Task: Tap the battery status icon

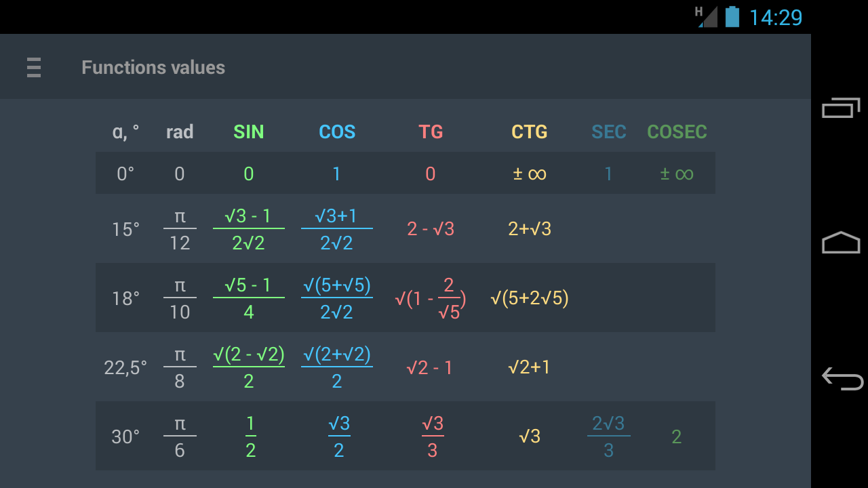Action: (732, 16)
